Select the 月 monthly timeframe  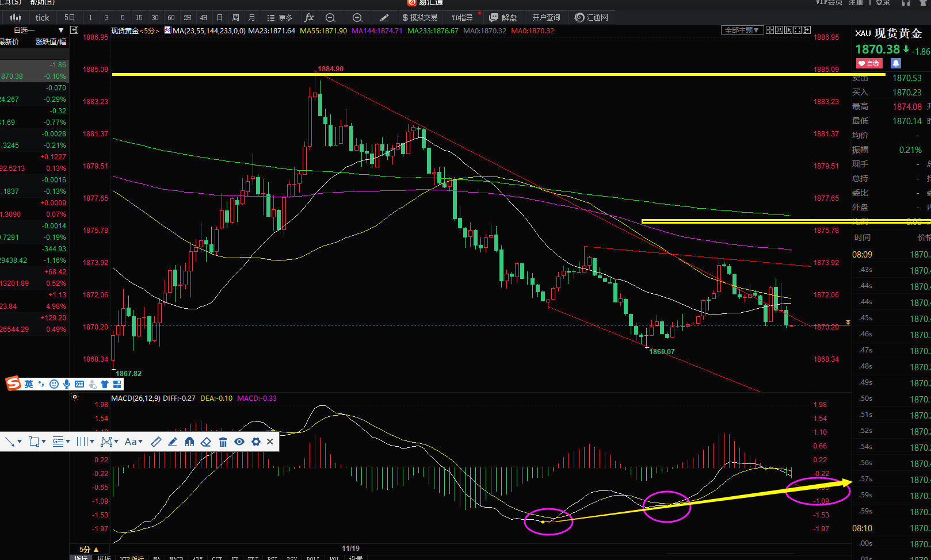[x=251, y=18]
